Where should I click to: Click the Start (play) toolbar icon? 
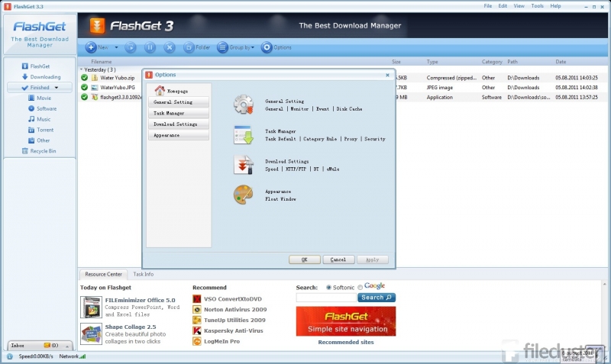(131, 47)
